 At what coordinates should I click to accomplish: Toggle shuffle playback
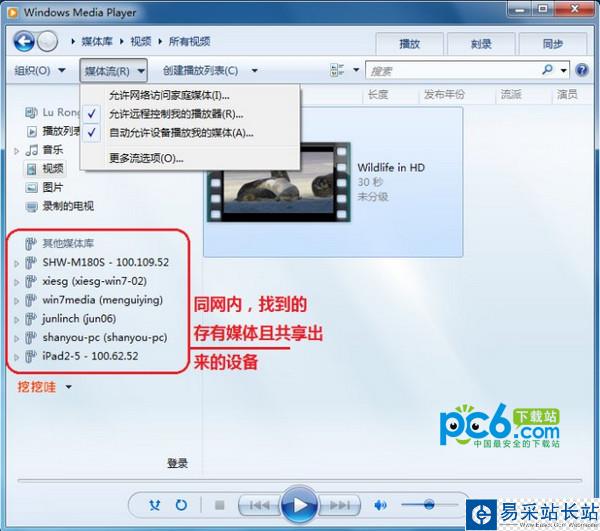[155, 505]
